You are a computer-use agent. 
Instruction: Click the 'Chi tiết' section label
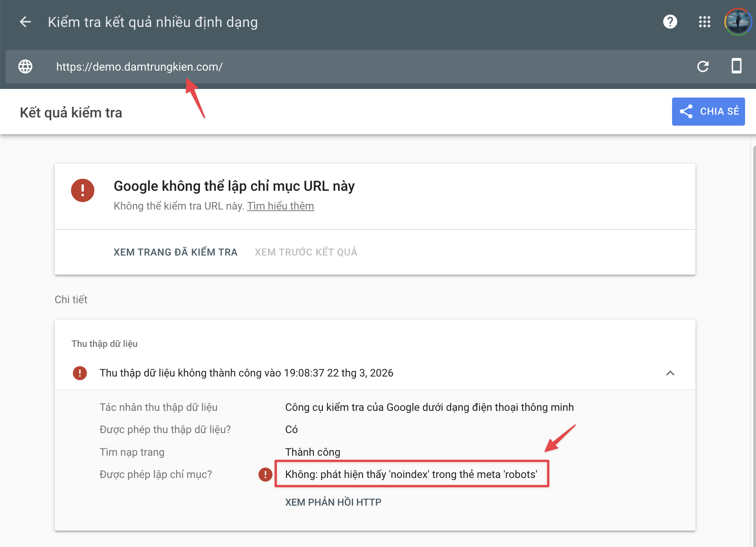point(71,299)
